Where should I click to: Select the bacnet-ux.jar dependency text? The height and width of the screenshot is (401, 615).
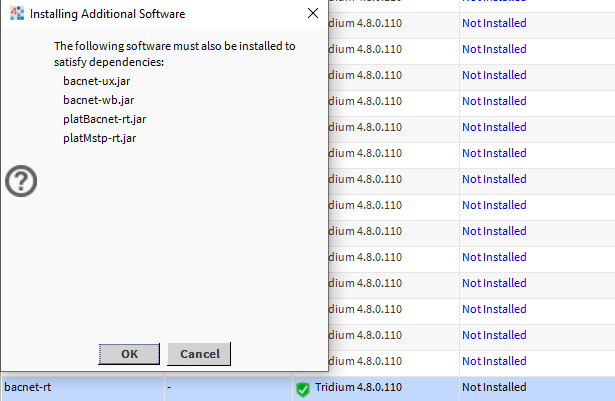point(96,80)
